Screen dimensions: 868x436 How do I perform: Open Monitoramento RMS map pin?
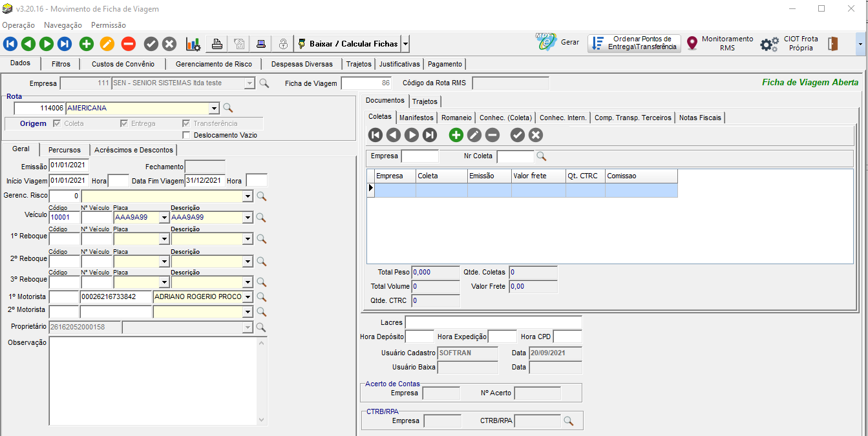tap(692, 43)
